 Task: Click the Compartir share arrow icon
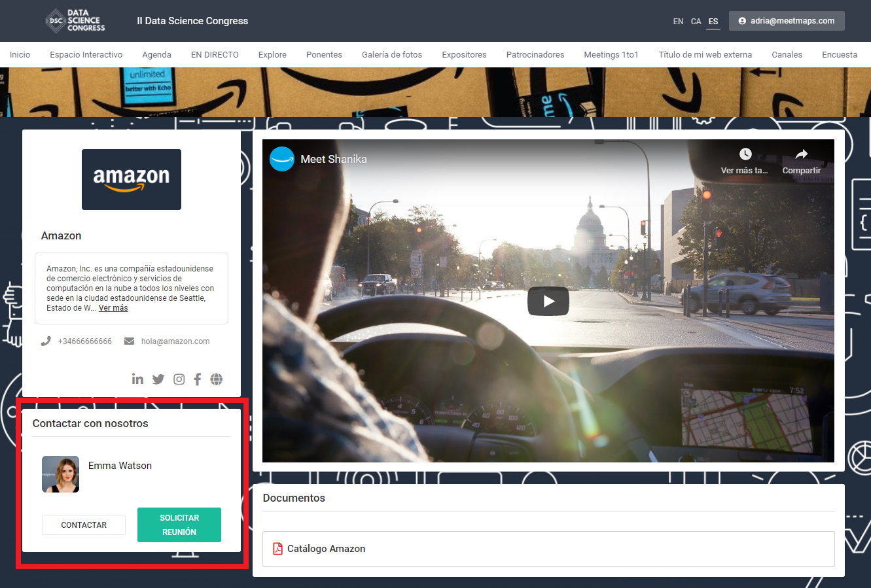point(802,154)
